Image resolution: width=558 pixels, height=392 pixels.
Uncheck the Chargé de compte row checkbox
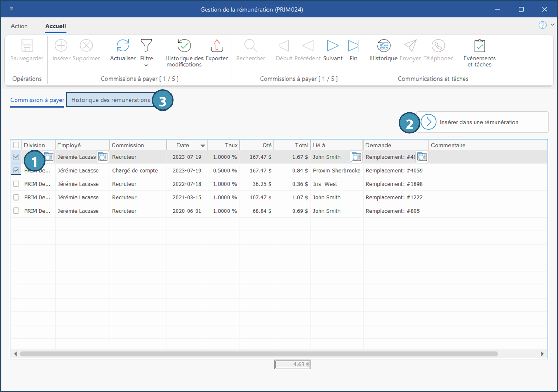16,170
